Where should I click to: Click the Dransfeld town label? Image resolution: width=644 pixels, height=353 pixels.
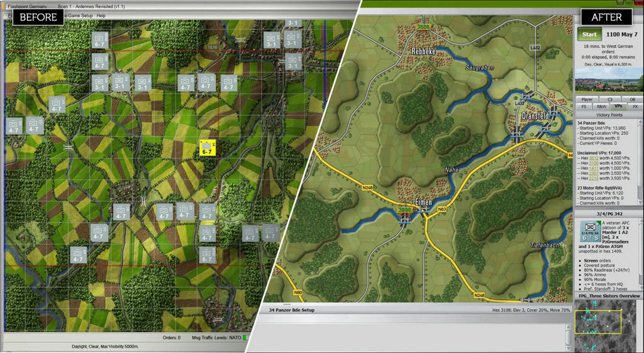coord(535,116)
